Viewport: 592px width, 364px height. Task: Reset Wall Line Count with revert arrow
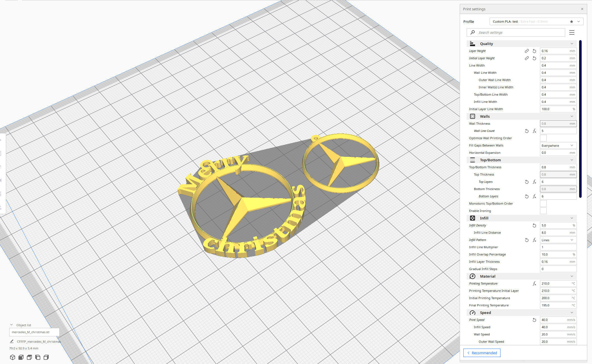[x=527, y=131]
